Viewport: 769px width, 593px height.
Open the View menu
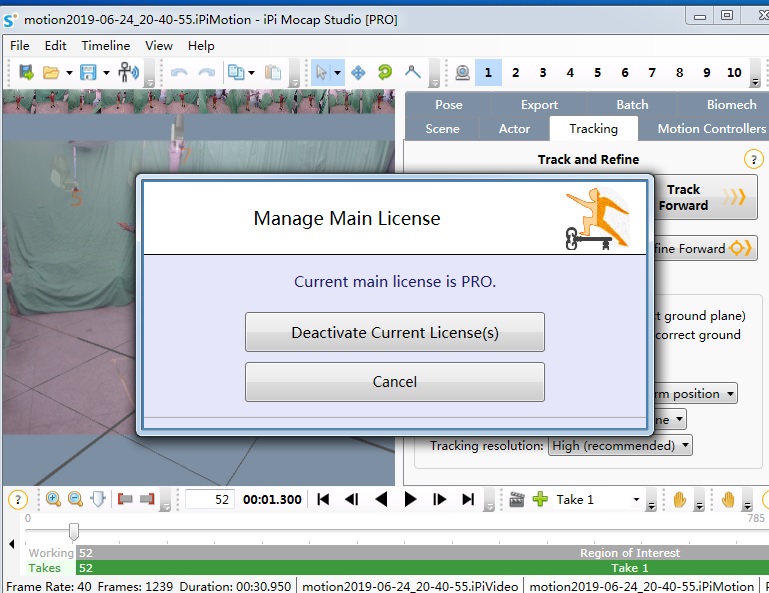point(159,46)
